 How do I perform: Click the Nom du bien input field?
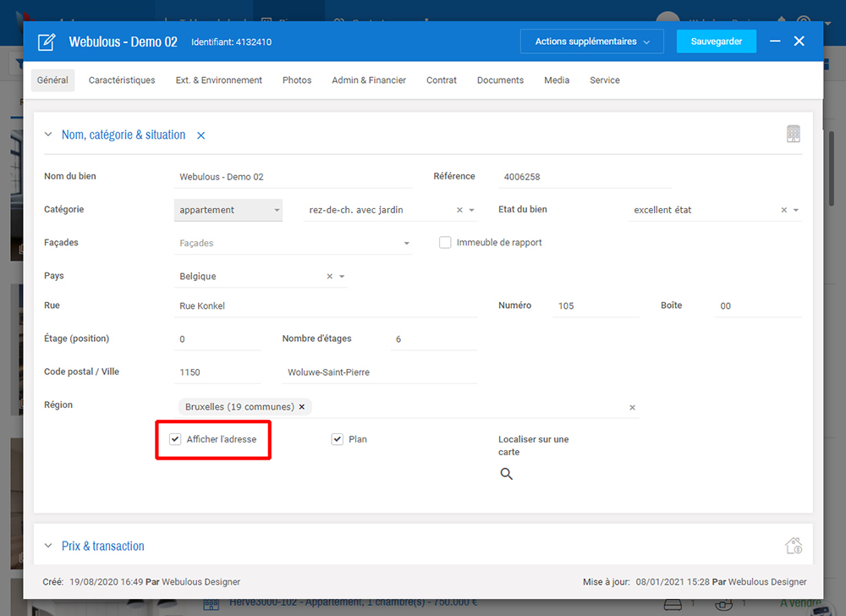[293, 177]
